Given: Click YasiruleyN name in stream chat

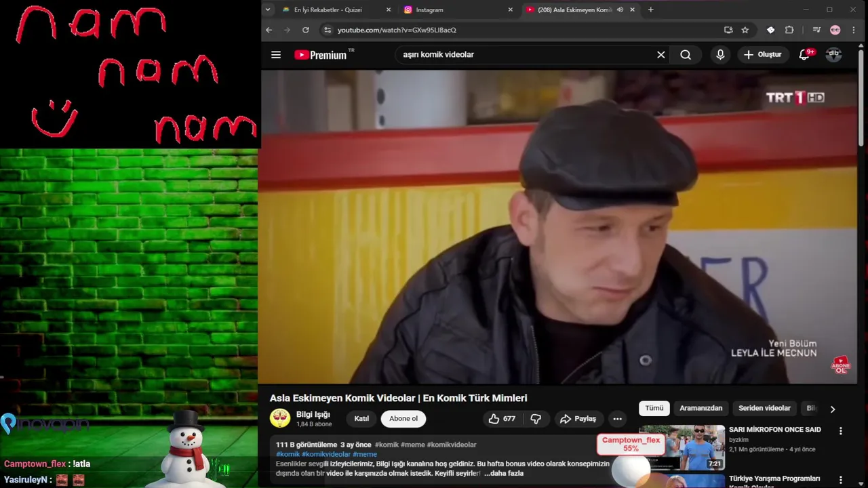Looking at the screenshot, I should coord(25,480).
